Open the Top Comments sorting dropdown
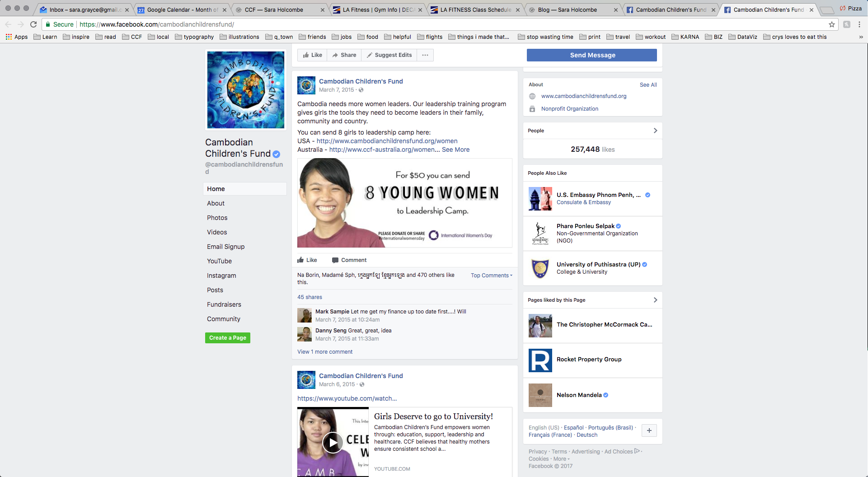 pos(491,275)
